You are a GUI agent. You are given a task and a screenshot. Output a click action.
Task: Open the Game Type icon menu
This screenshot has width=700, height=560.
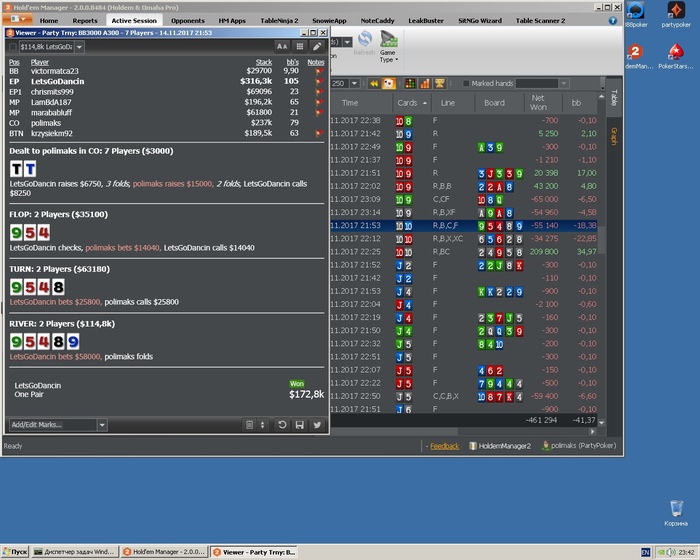[388, 46]
